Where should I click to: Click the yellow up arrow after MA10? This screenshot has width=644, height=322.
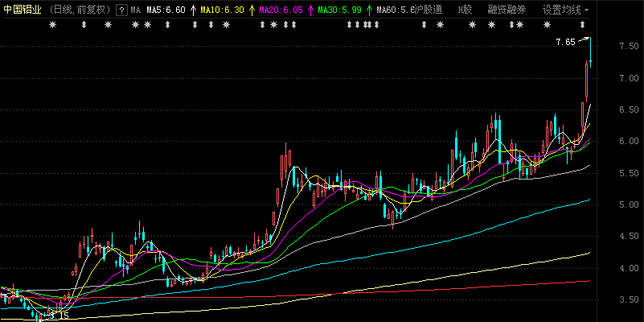tap(252, 10)
